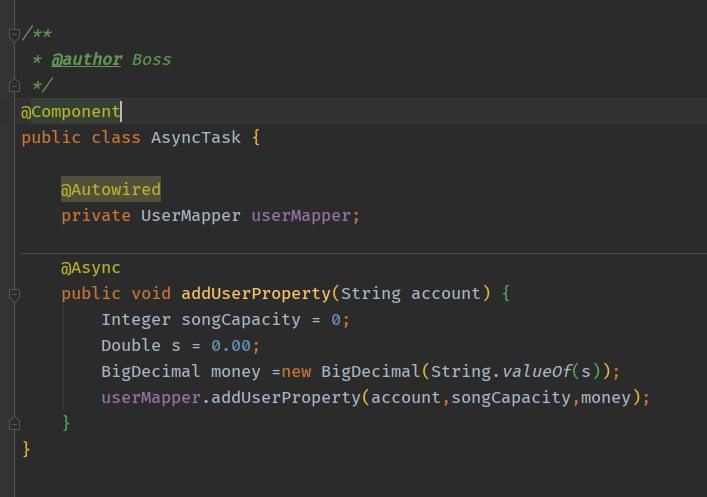Click the highlighted @Autowired annotation
Screen dimensions: 707x497
[111, 189]
